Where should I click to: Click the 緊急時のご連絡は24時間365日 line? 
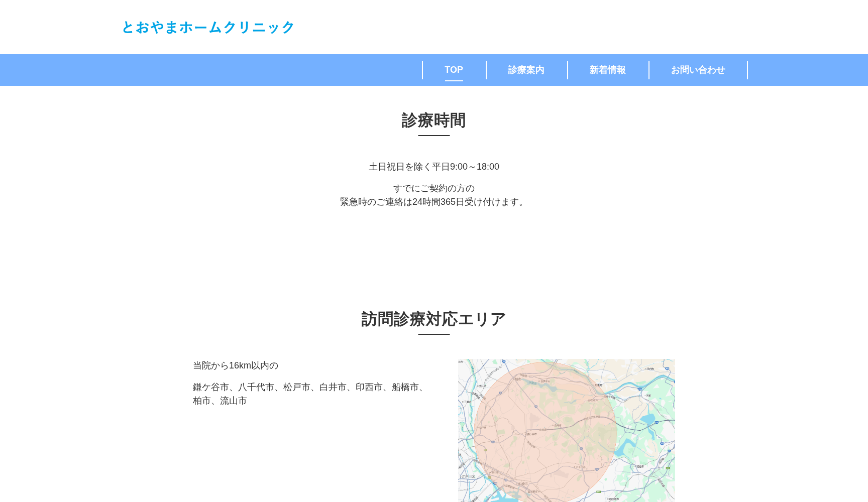coord(434,202)
